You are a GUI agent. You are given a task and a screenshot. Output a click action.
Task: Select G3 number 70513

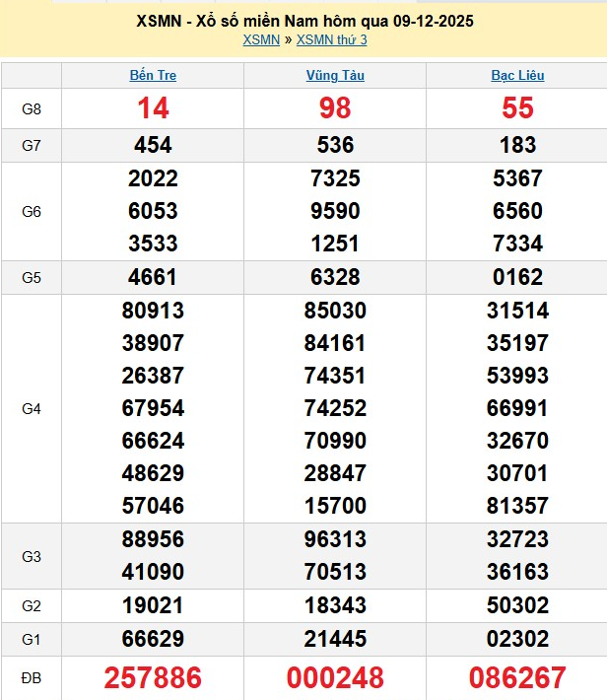click(x=335, y=572)
